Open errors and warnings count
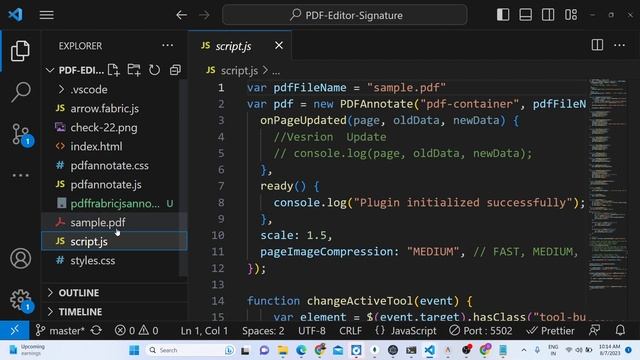The width and height of the screenshot is (640, 360). coord(137,330)
